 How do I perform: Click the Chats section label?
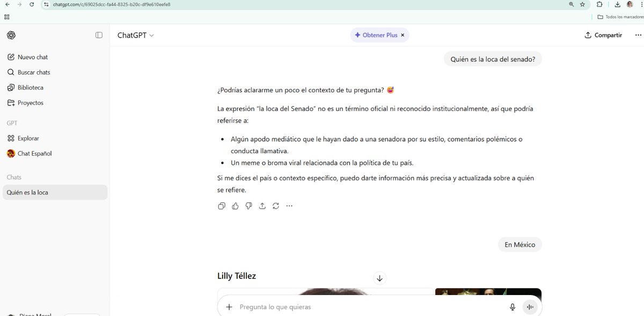(x=14, y=177)
